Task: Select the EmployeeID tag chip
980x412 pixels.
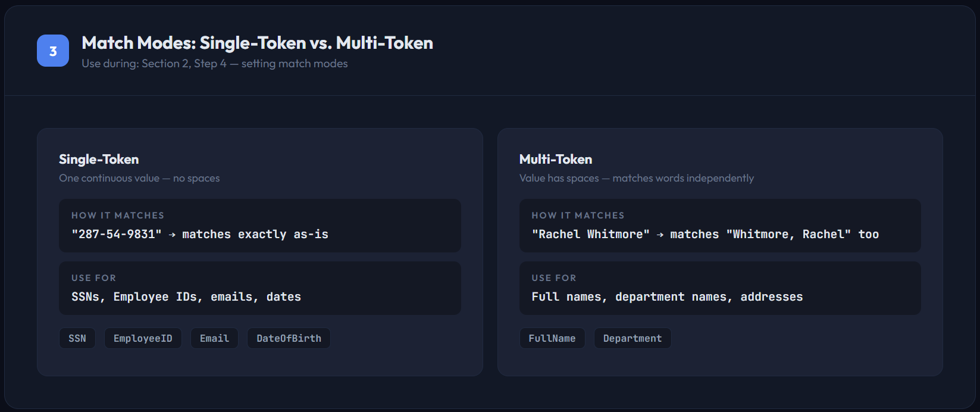Action: click(143, 338)
